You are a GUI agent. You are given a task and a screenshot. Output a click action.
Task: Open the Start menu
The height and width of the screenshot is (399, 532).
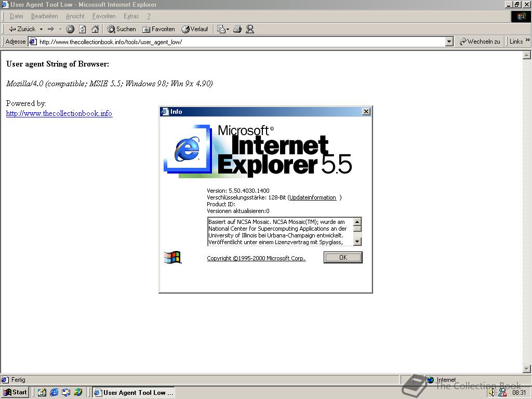coord(15,393)
